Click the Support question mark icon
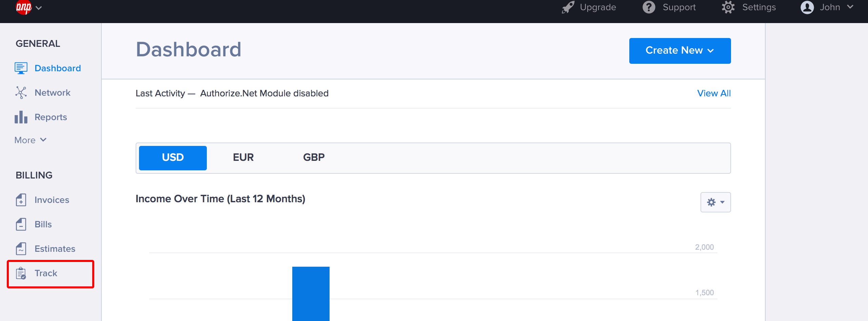This screenshot has width=868, height=321. (x=649, y=7)
